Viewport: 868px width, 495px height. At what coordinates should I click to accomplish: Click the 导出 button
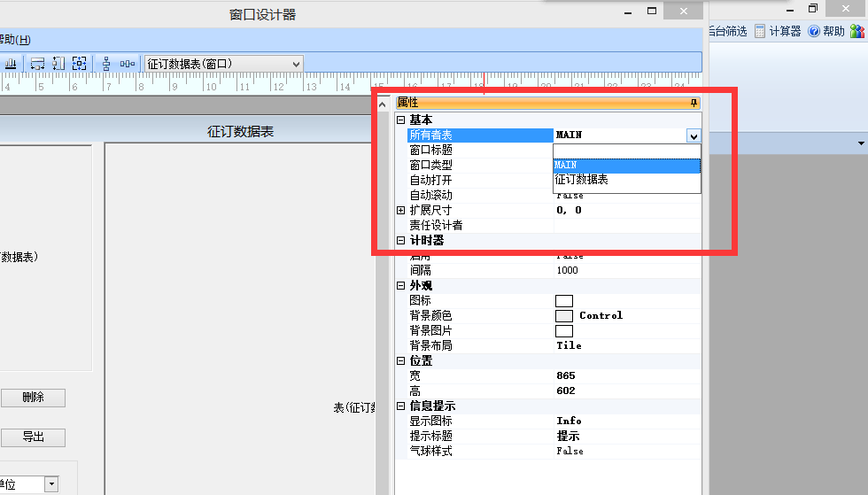click(33, 437)
